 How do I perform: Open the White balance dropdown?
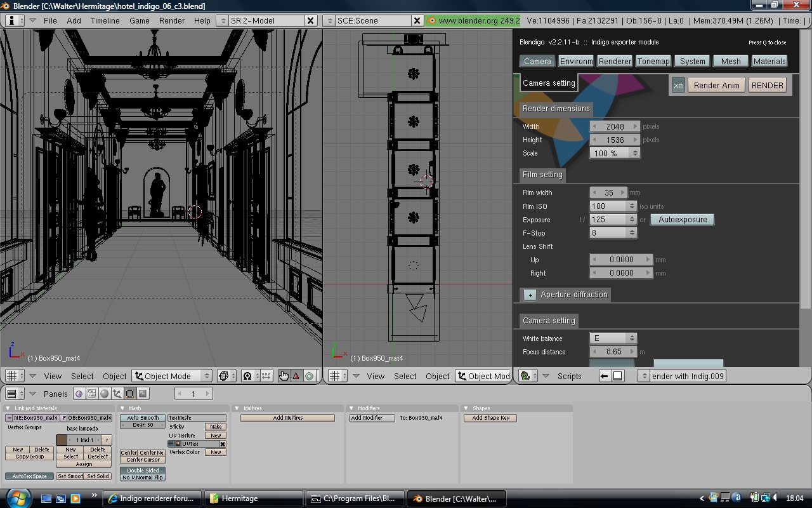click(x=613, y=338)
